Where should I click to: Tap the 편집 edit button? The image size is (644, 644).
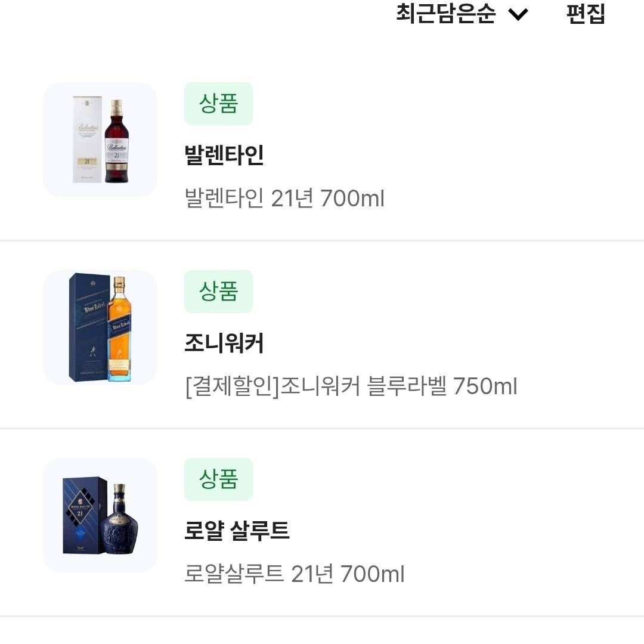click(x=586, y=15)
